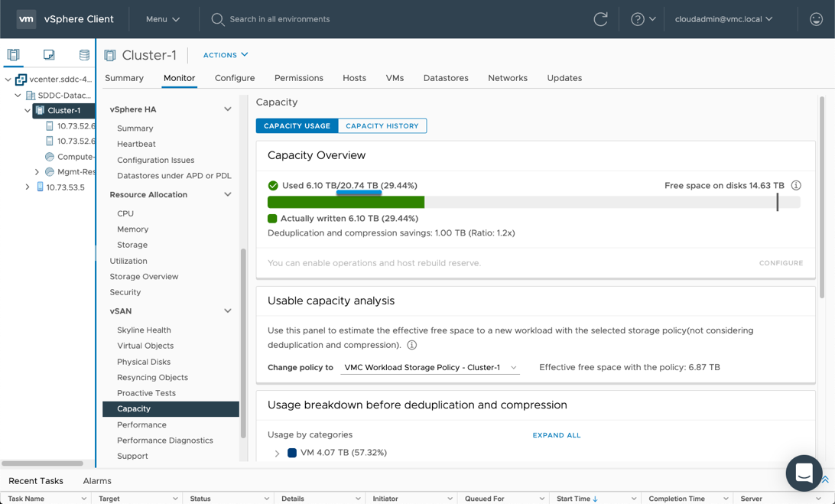Click the search in all environments field
The height and width of the screenshot is (504, 835).
[x=280, y=19]
